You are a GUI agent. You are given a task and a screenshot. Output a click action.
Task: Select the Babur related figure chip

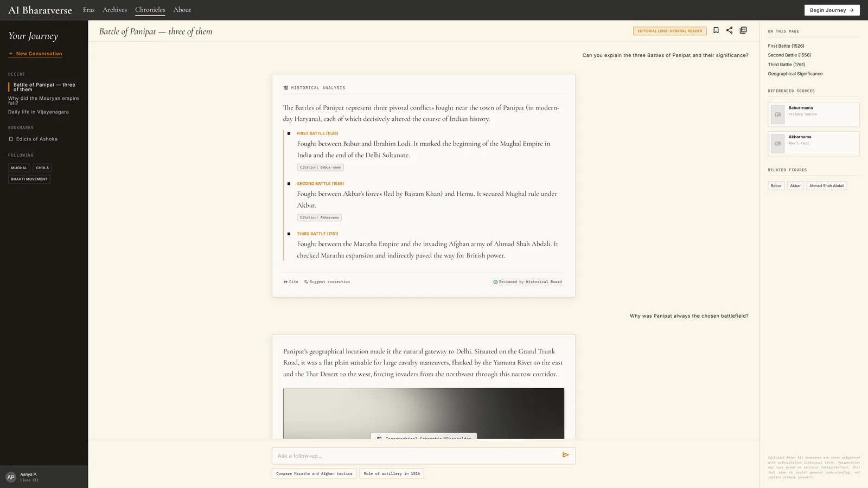(776, 186)
